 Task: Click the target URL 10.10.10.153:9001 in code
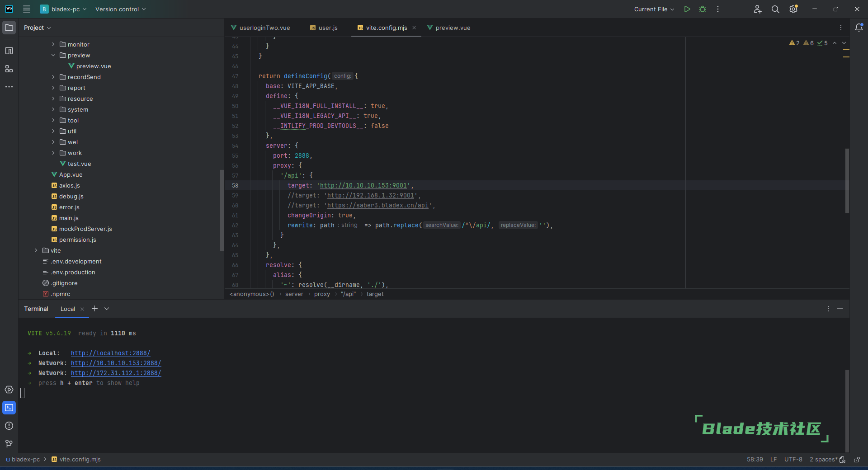coord(363,185)
